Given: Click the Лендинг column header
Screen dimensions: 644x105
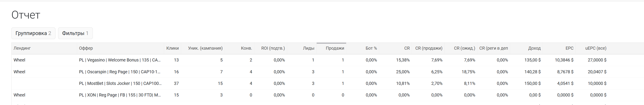Looking at the screenshot, I should pos(22,48).
